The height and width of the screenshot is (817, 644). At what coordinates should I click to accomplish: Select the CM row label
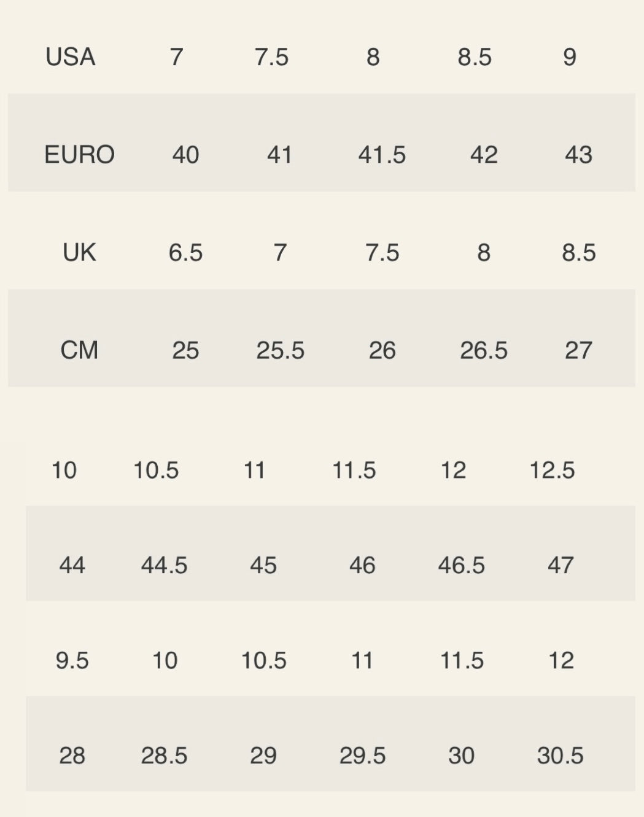(79, 350)
